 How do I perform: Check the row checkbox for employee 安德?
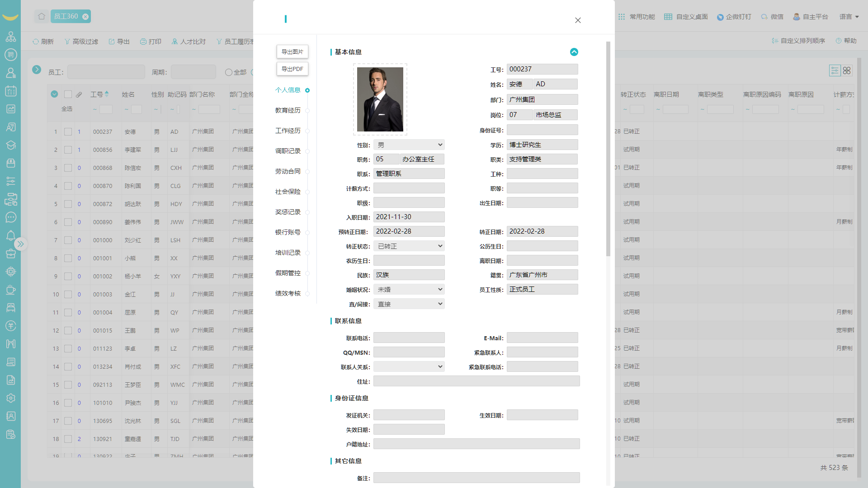(x=68, y=131)
